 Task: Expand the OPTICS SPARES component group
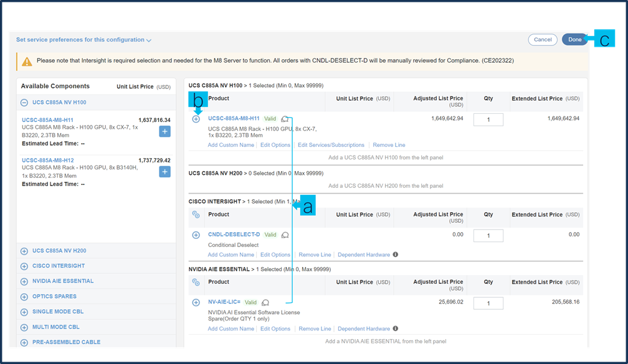click(24, 297)
